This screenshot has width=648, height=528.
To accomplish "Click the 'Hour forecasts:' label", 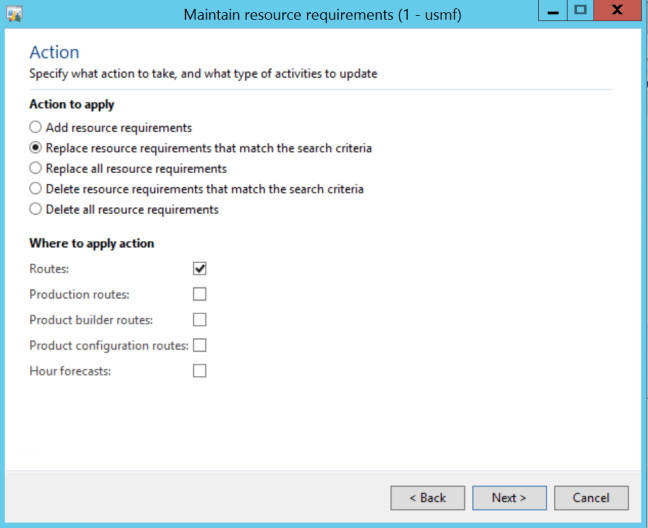I will (70, 371).
